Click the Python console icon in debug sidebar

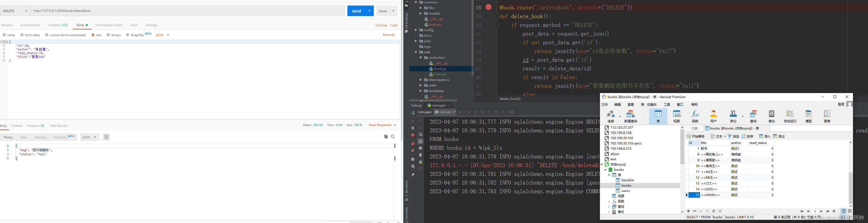(420, 162)
